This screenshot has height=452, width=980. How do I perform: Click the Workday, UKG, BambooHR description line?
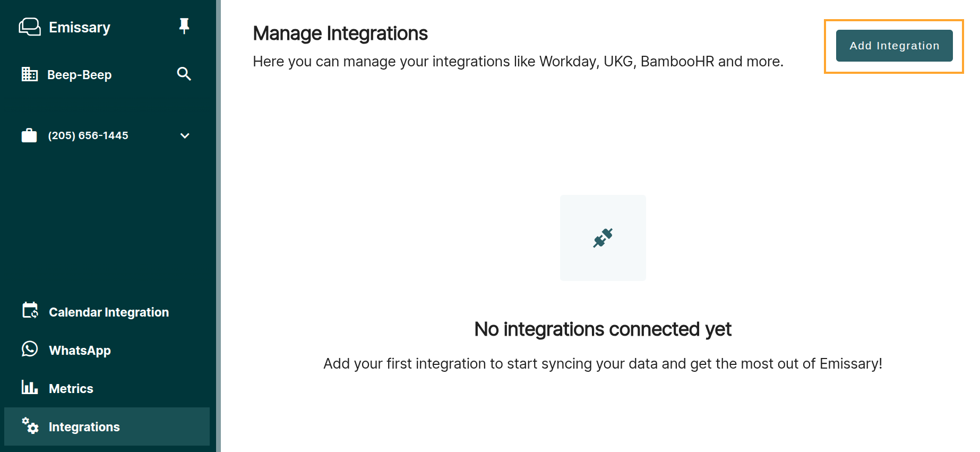point(518,62)
